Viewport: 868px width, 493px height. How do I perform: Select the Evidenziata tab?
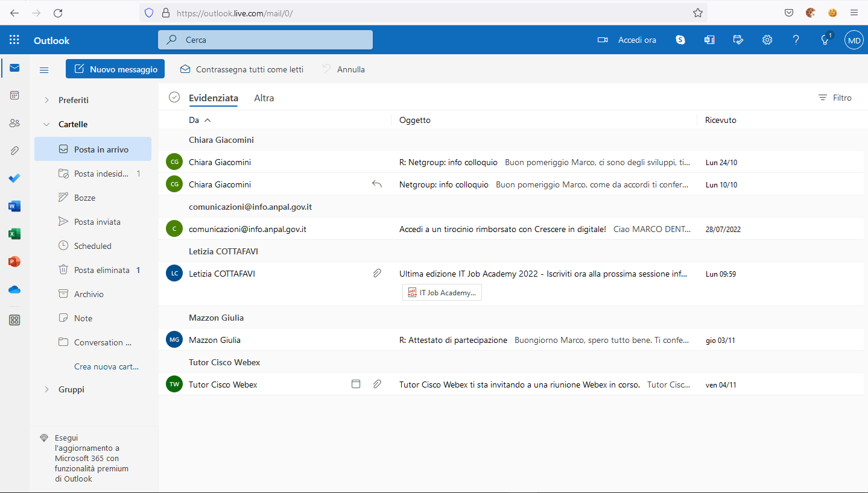click(x=214, y=98)
